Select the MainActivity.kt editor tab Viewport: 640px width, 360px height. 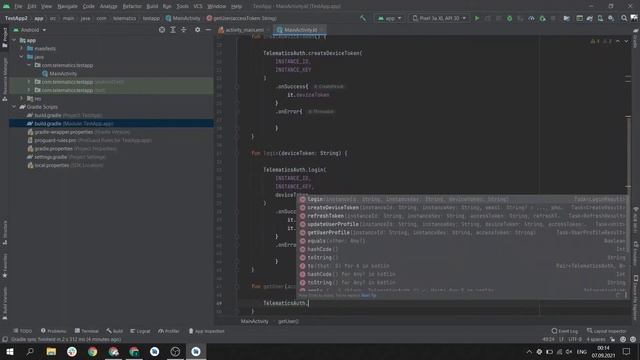tap(300, 30)
